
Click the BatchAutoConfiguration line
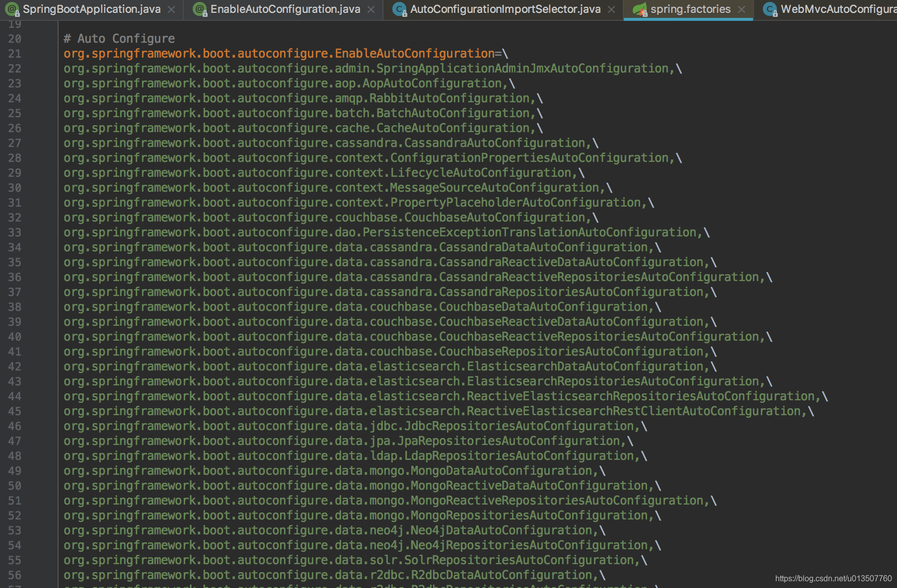point(303,113)
